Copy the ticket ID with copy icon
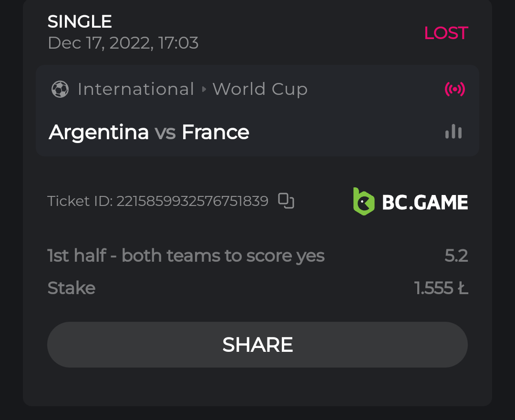Screen dimensions: 515x420 point(286,201)
